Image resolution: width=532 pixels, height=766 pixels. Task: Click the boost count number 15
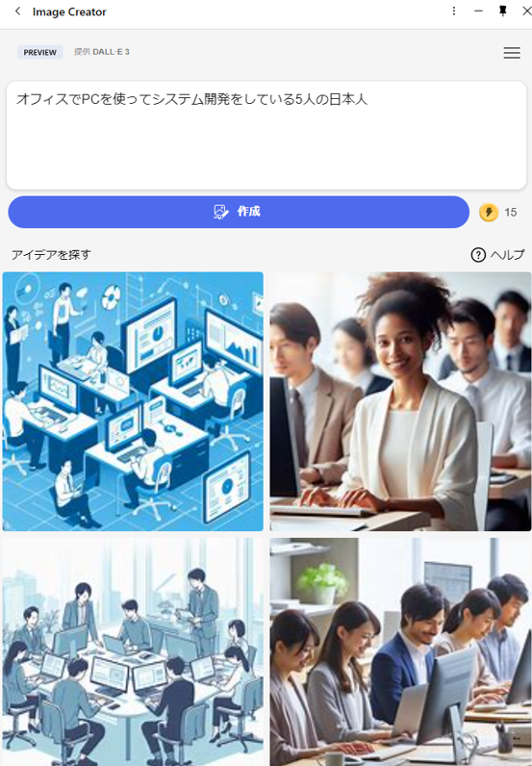(511, 212)
